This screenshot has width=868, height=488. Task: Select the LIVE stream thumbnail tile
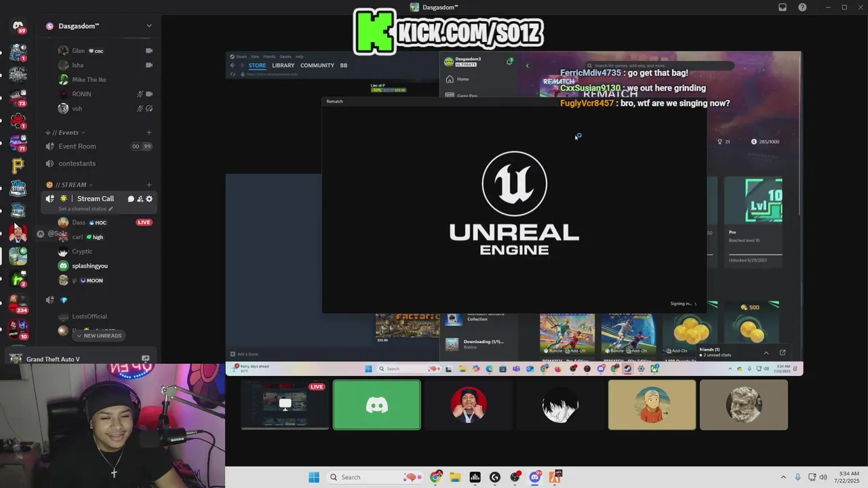coord(285,405)
